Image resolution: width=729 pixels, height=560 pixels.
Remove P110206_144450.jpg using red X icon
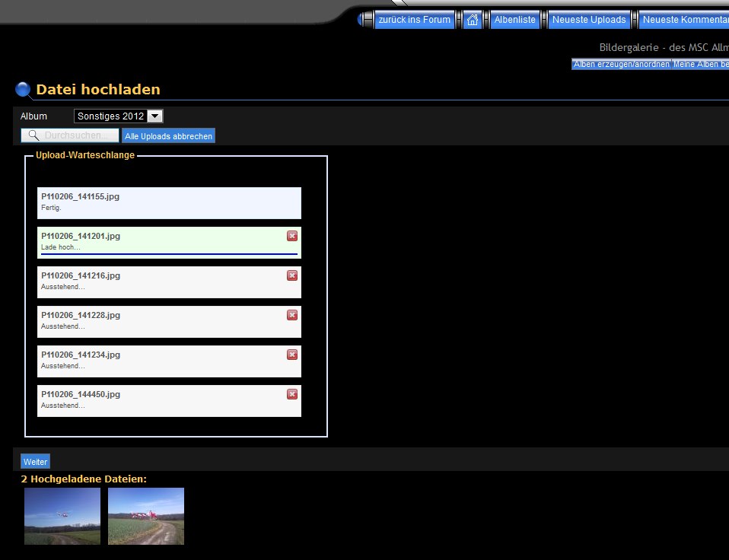point(292,394)
